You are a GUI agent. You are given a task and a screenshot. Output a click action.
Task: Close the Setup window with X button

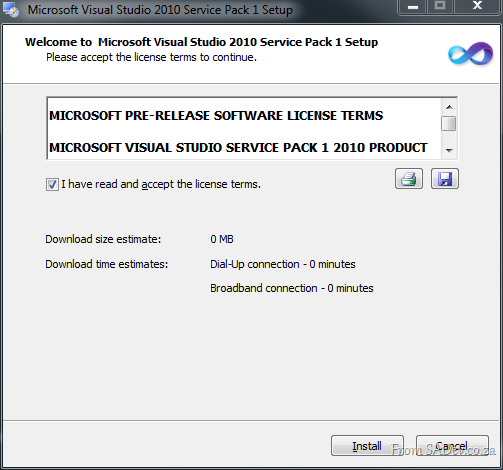pyautogui.click(x=478, y=7)
